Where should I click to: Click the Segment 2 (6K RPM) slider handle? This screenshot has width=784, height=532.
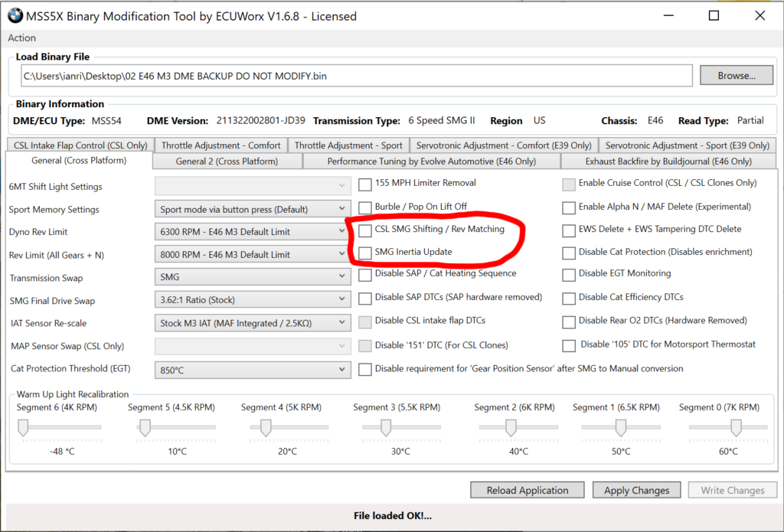click(x=511, y=428)
